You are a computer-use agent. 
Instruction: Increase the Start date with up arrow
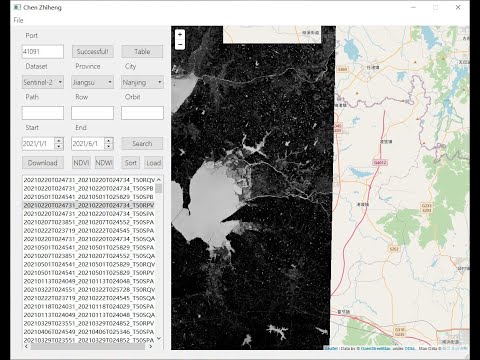point(59,140)
